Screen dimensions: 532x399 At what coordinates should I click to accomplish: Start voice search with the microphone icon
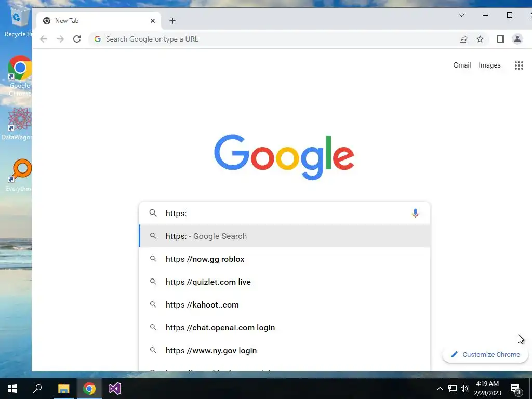pos(415,213)
